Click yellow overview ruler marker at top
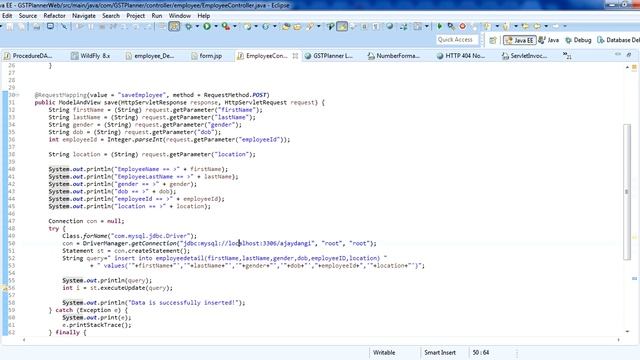 pyautogui.click(x=634, y=67)
